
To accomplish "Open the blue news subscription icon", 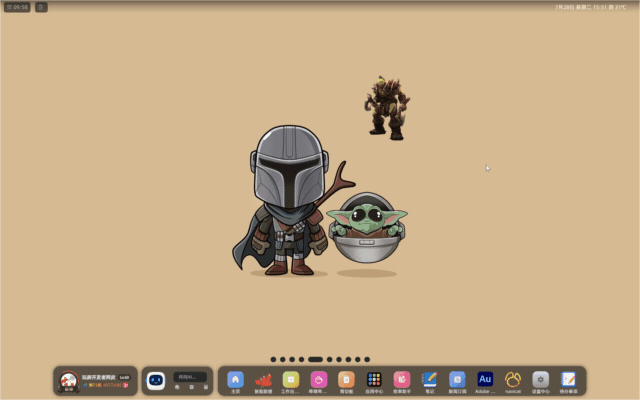I will click(458, 380).
